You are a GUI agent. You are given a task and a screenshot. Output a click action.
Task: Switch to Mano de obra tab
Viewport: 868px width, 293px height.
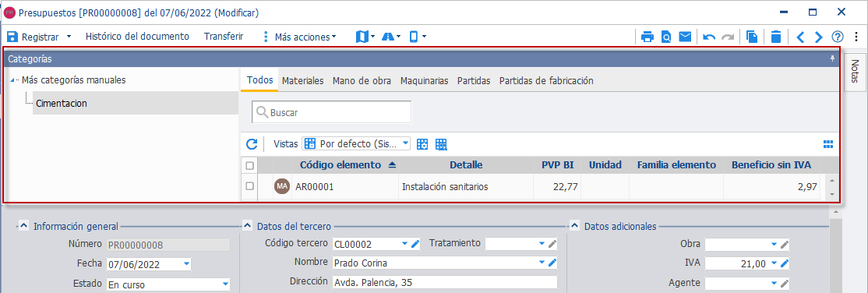(362, 81)
